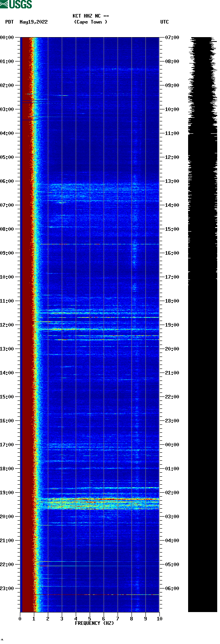This screenshot has width=220, height=644.
Task: Click the 03:00 PDT time label
Action: pos(7,109)
